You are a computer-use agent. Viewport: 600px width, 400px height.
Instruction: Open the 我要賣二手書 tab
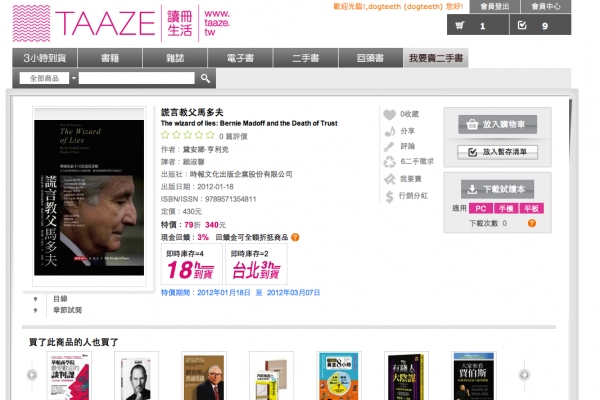[x=436, y=58]
